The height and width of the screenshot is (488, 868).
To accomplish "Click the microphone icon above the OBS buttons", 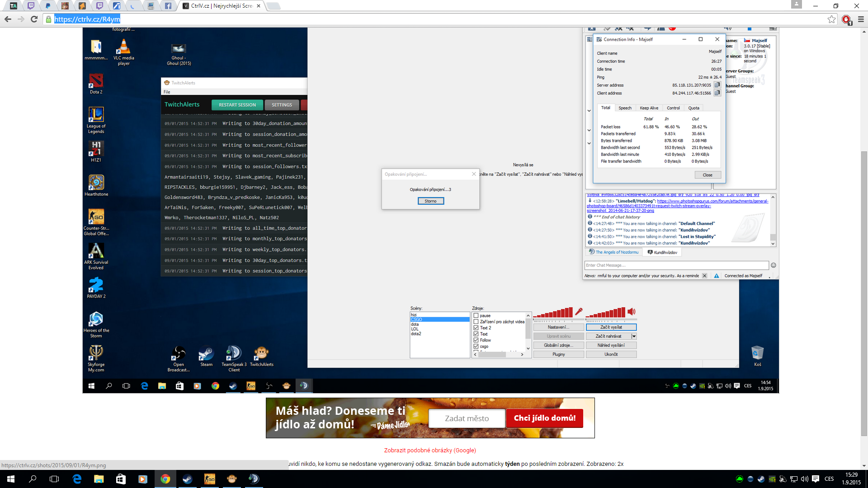I will tap(579, 311).
